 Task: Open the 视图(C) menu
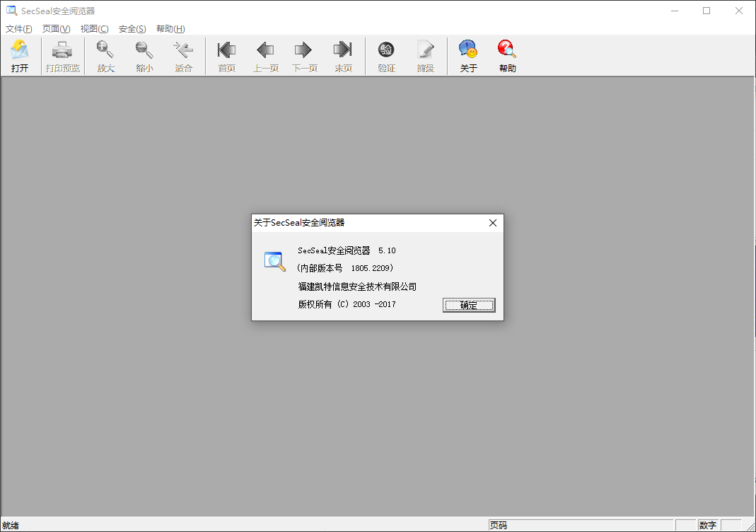coord(94,29)
